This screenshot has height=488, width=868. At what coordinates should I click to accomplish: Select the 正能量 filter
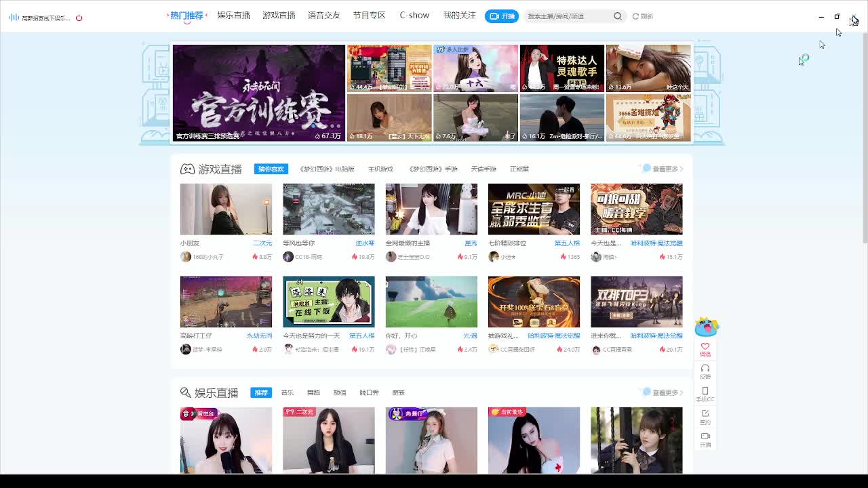click(x=519, y=169)
